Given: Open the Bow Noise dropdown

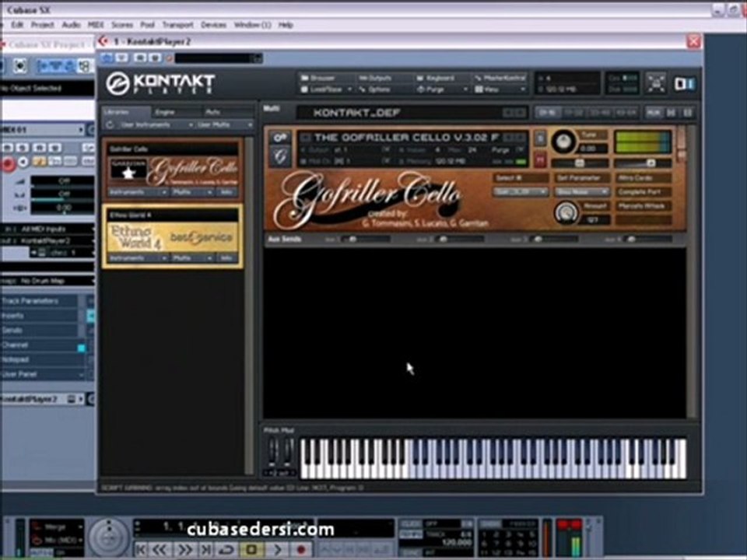Looking at the screenshot, I should pyautogui.click(x=582, y=192).
